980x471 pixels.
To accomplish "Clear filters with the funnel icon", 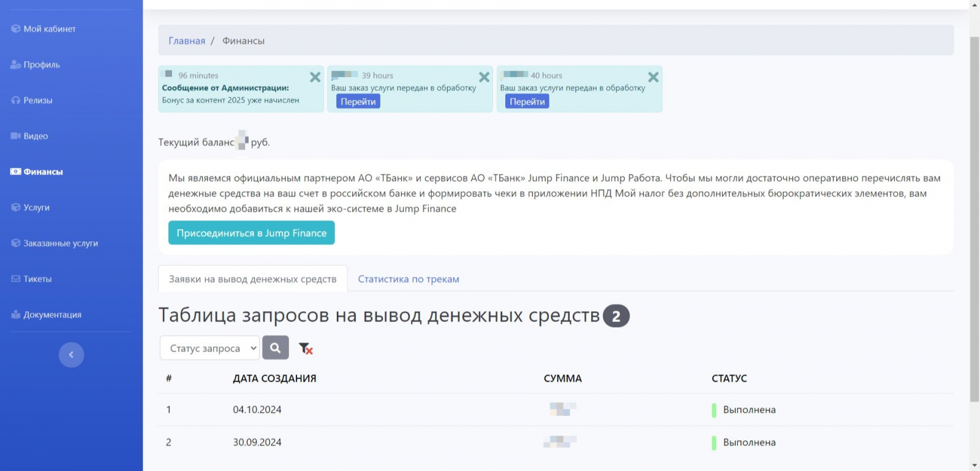I will click(x=306, y=349).
